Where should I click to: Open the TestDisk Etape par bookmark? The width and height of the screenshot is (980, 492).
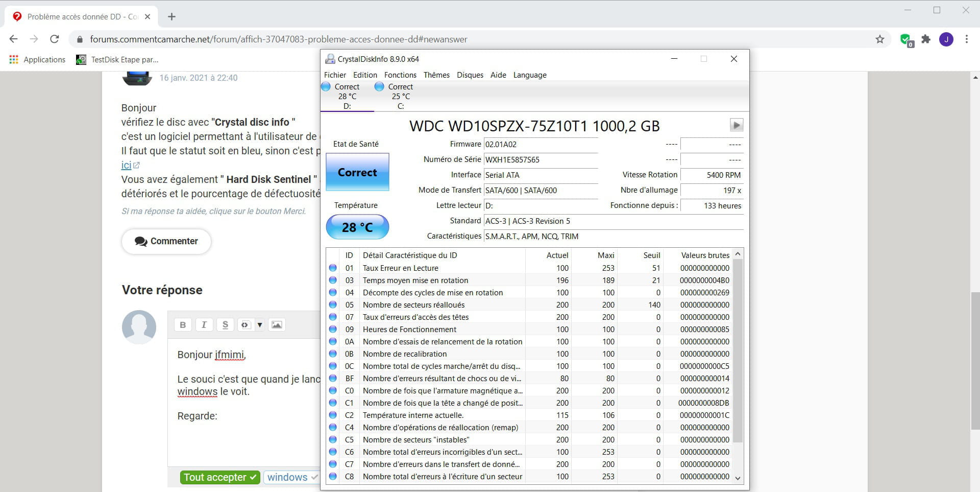(x=117, y=60)
